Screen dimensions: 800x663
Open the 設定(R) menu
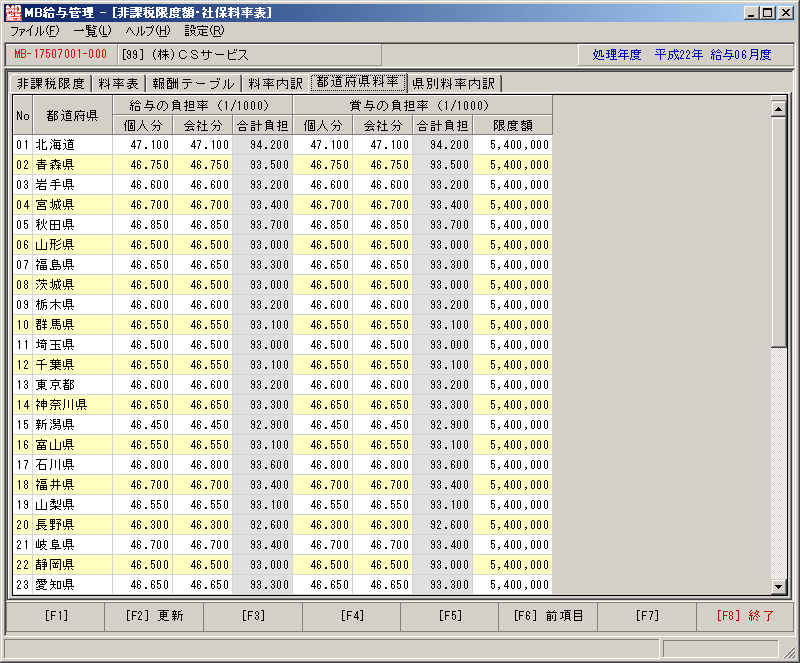(204, 31)
